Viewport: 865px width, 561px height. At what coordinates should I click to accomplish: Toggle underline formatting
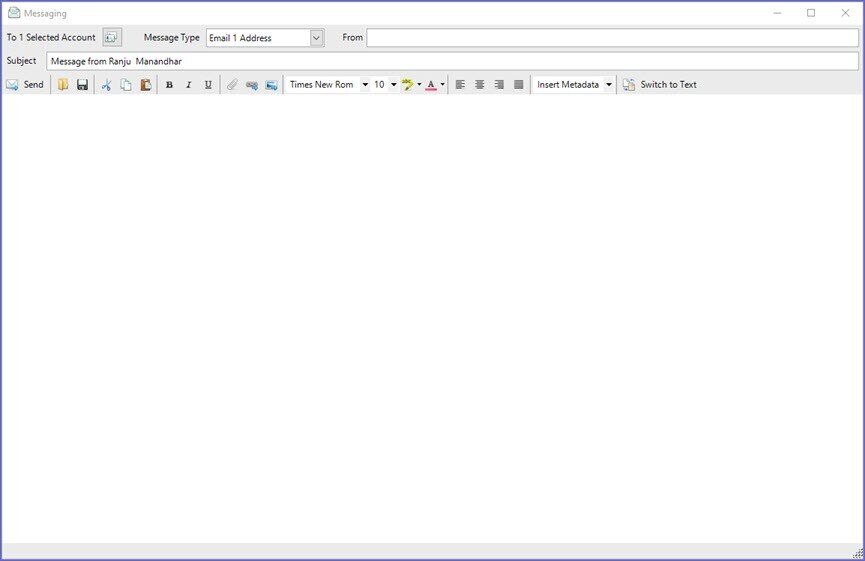208,84
